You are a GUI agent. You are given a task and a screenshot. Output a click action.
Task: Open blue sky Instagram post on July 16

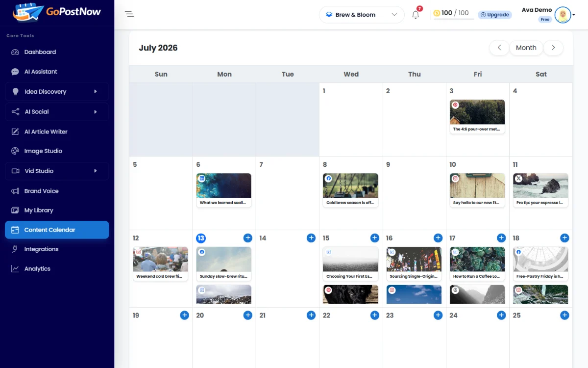click(x=414, y=294)
